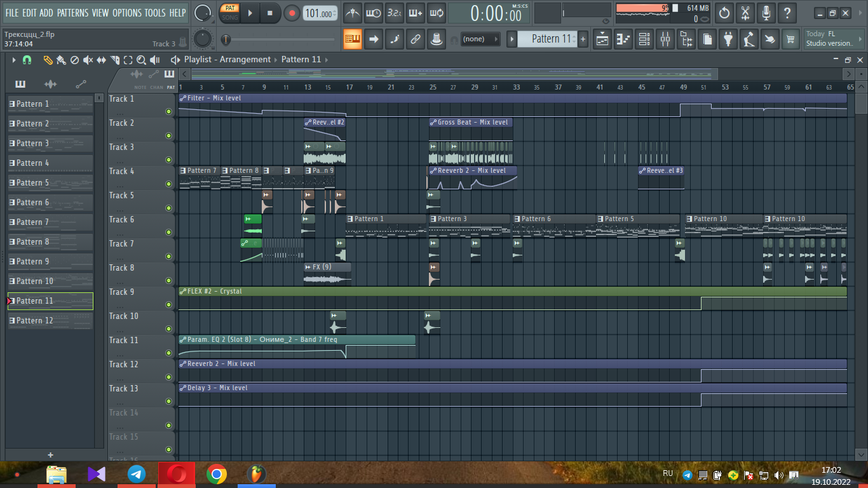This screenshot has width=868, height=488.
Task: Open the plugin picker plug icon
Action: [x=728, y=39]
